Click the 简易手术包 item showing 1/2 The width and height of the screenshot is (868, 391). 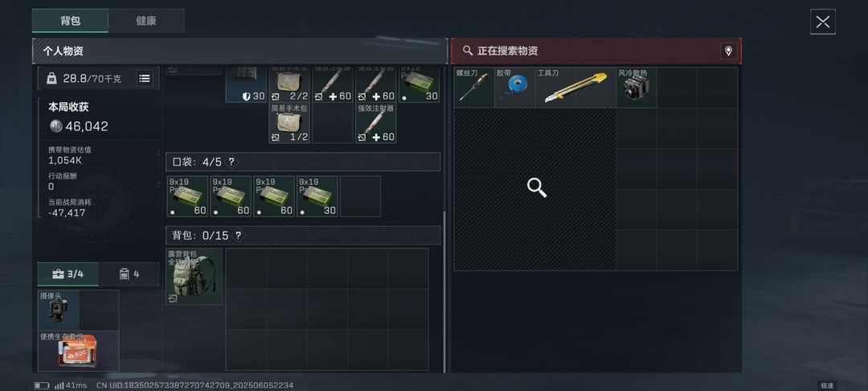[289, 123]
